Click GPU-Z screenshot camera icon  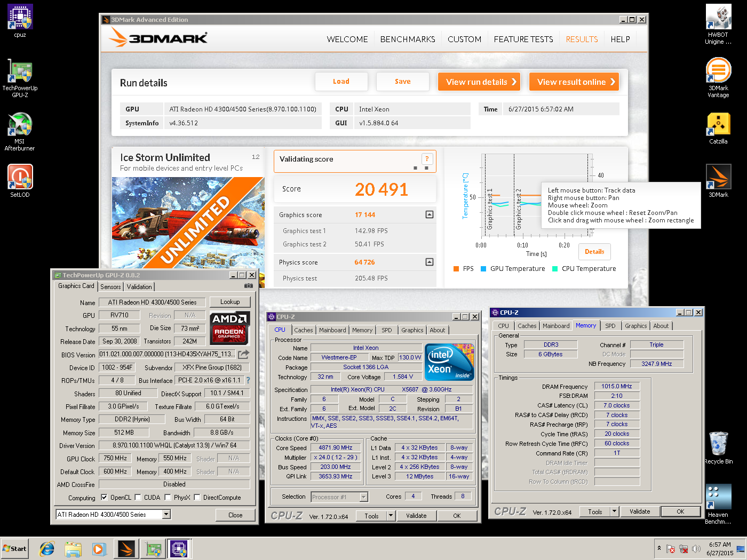(248, 286)
